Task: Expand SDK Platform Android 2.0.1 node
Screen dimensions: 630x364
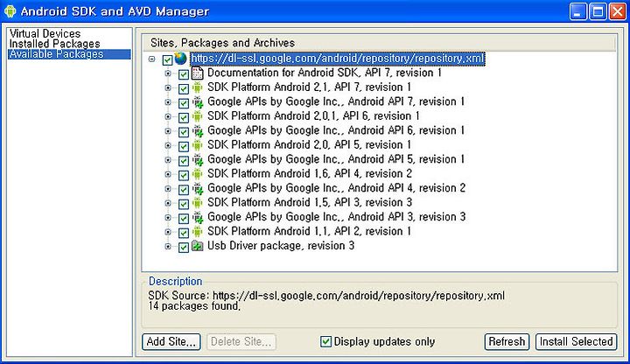Action: (x=168, y=116)
